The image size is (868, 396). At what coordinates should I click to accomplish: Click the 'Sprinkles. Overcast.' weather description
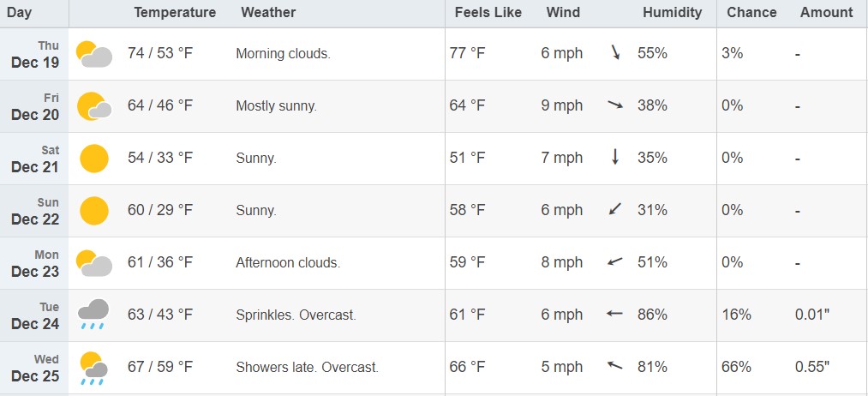coord(296,315)
